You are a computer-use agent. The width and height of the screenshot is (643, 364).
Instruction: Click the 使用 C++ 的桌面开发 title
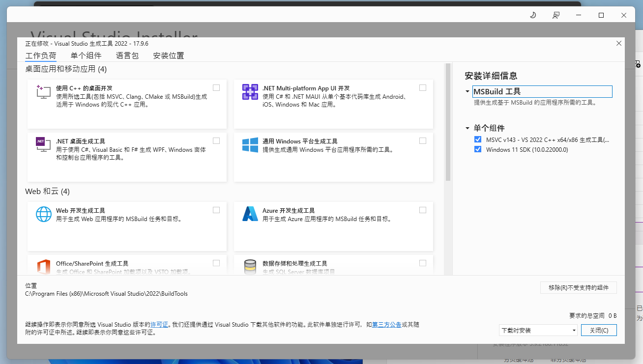pyautogui.click(x=85, y=88)
